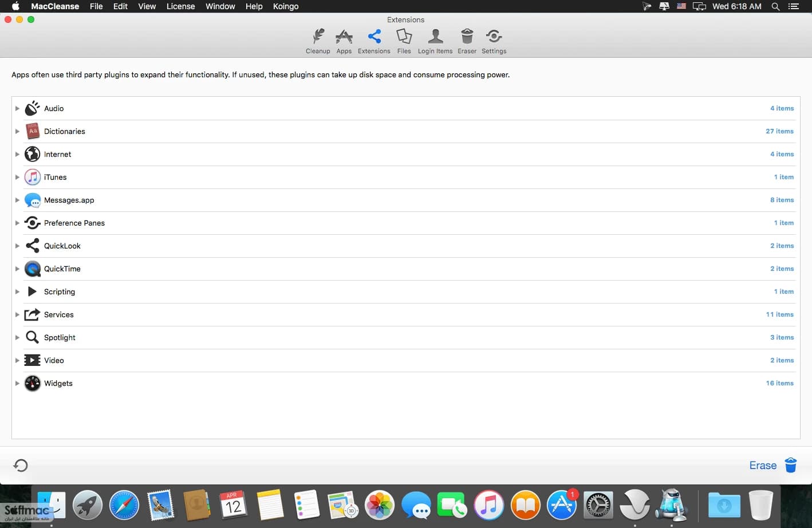Click the '11 items' count for Services
Screen dimensions: 812x528
click(x=779, y=314)
